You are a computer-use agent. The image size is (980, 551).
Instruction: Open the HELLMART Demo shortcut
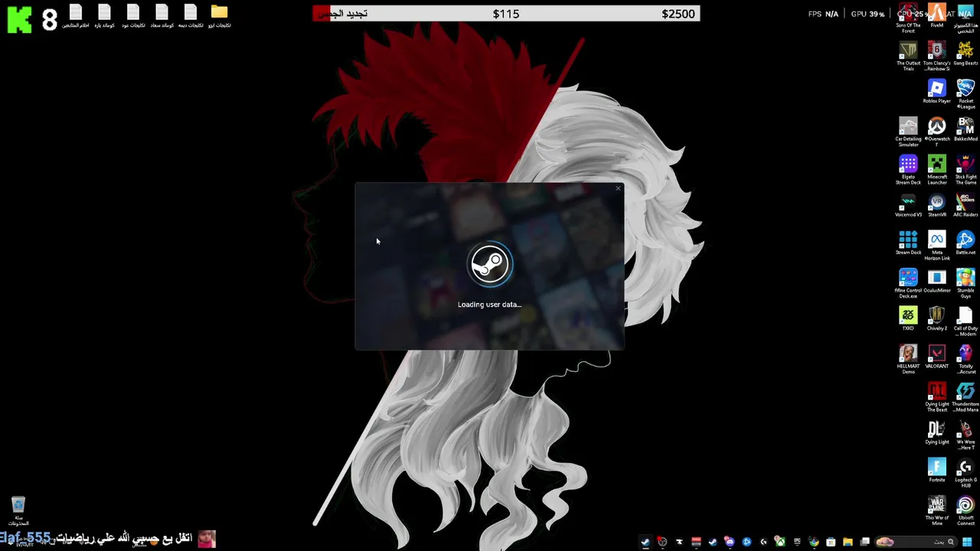(x=908, y=359)
